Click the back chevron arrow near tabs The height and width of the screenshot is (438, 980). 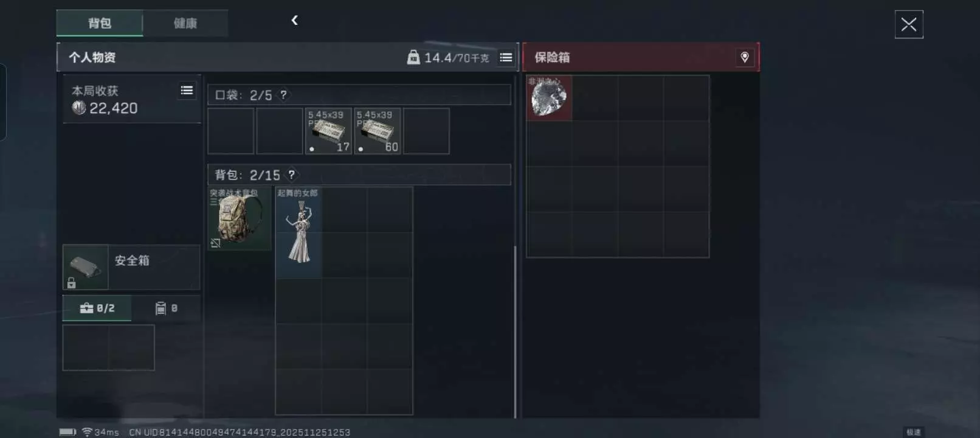point(294,20)
